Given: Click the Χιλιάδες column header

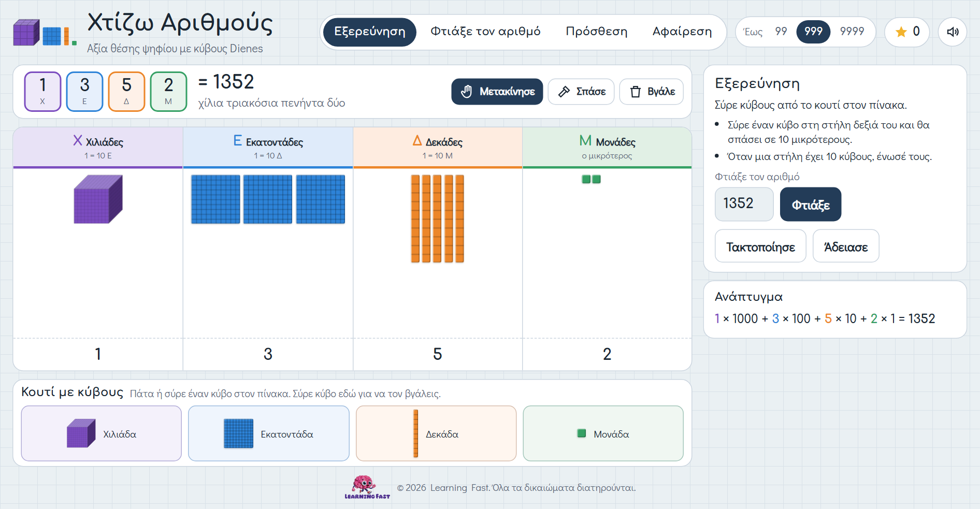Looking at the screenshot, I should click(x=98, y=148).
